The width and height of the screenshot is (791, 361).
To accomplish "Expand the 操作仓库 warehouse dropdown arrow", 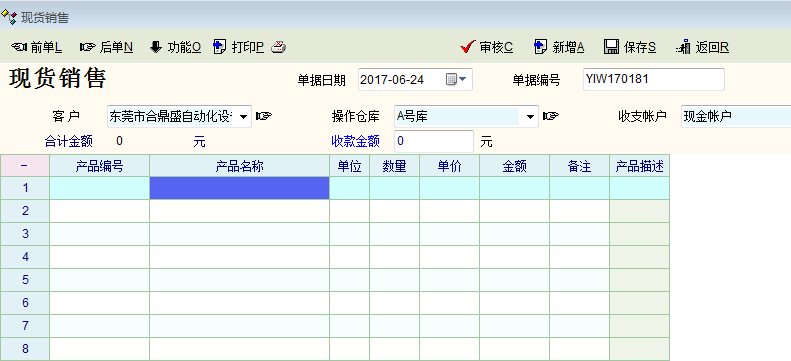I will pyautogui.click(x=530, y=116).
